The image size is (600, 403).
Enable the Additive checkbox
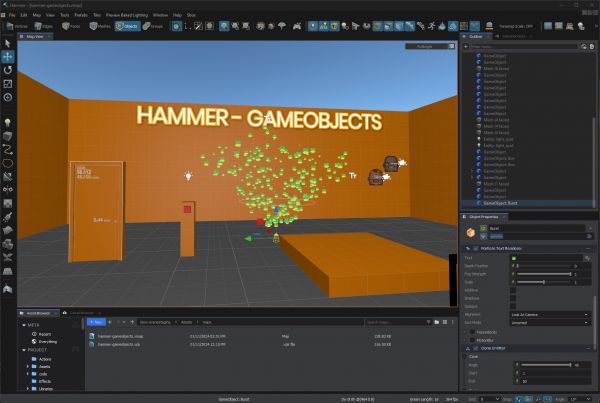click(513, 290)
